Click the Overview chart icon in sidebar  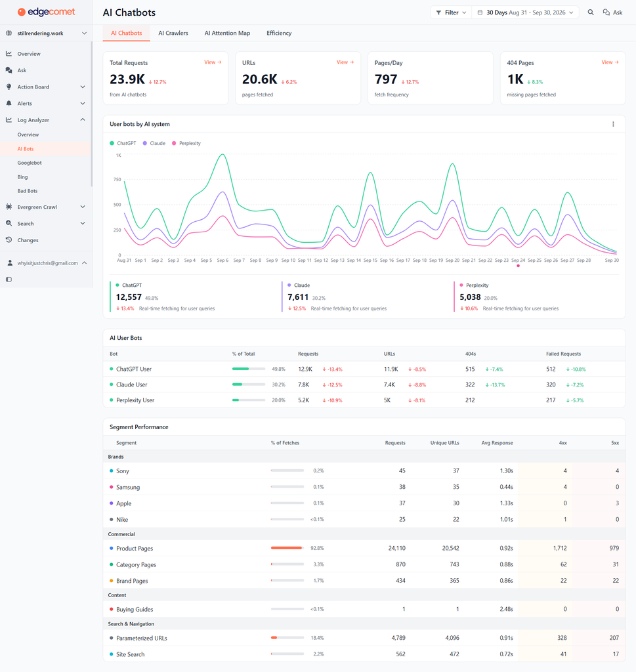tap(9, 54)
